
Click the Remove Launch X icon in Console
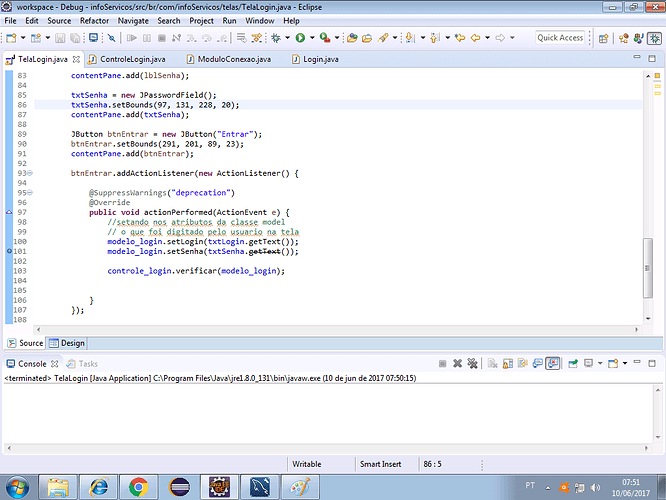(x=458, y=365)
